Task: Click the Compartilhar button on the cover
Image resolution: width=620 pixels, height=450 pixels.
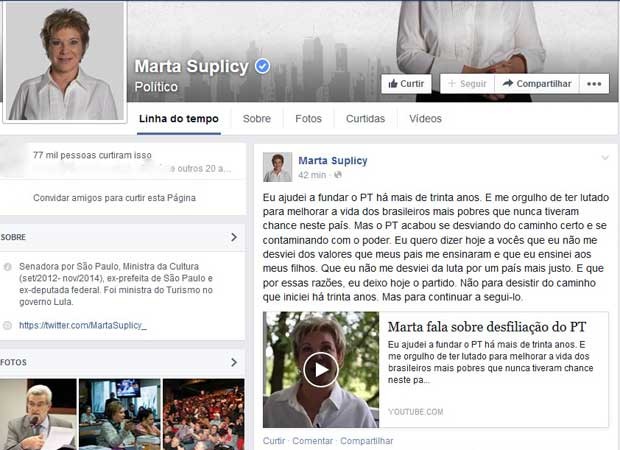Action: [537, 84]
